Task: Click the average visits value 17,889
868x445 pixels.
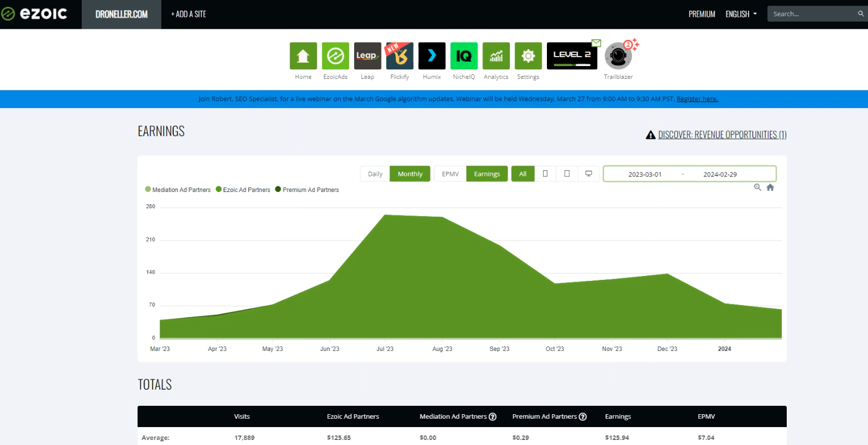Action: [244, 438]
